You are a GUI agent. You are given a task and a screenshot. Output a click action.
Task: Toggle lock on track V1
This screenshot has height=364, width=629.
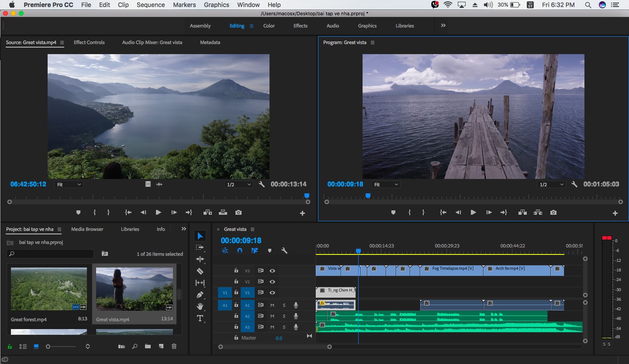pyautogui.click(x=236, y=292)
